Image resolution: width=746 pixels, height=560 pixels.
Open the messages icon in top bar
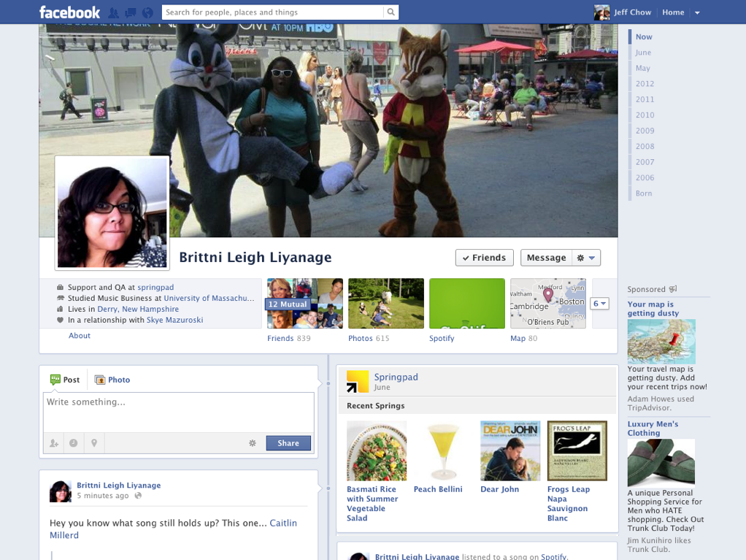130,12
